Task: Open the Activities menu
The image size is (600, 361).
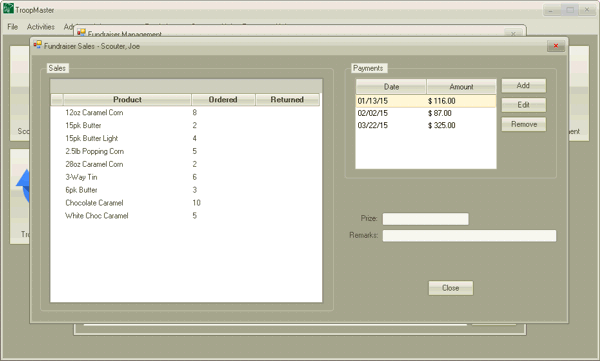Action: point(41,27)
